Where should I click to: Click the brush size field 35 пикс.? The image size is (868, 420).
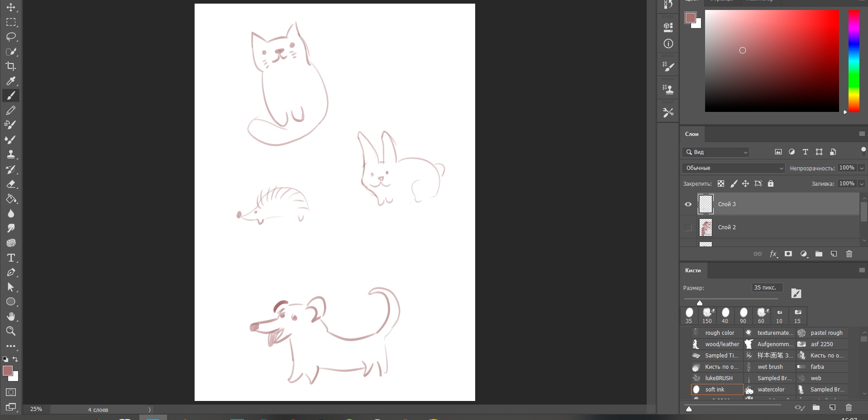767,288
